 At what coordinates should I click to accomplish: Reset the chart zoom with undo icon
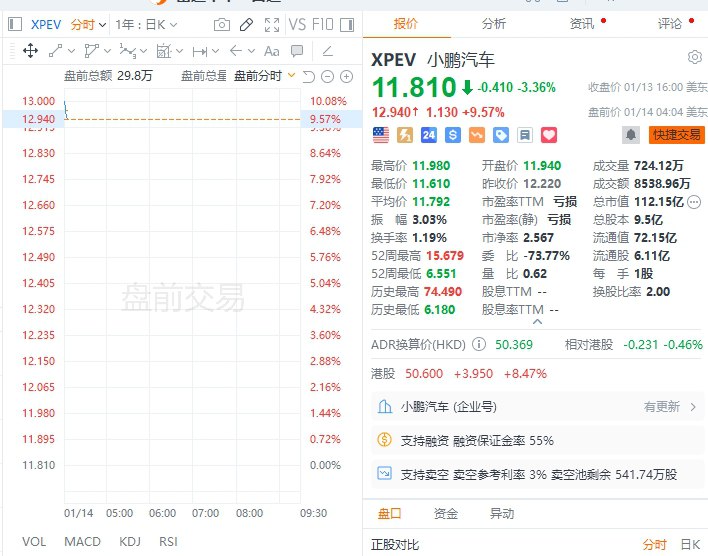point(309,77)
